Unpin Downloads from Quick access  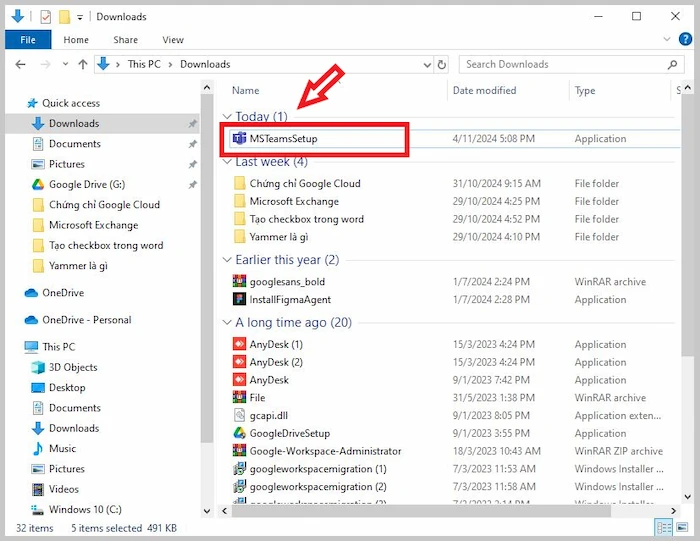[x=192, y=124]
